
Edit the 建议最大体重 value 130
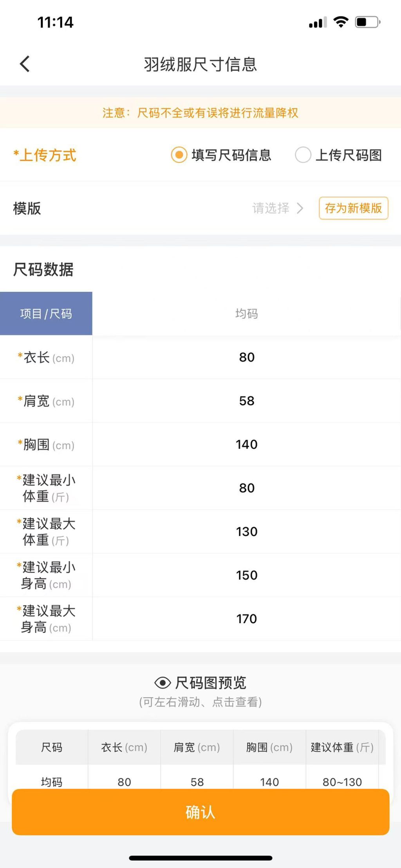pos(247,532)
